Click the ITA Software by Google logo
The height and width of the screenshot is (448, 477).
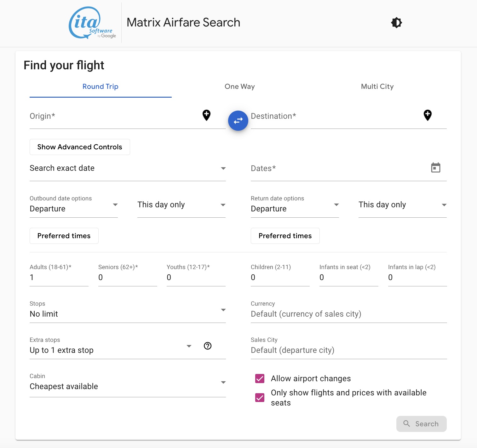(92, 23)
